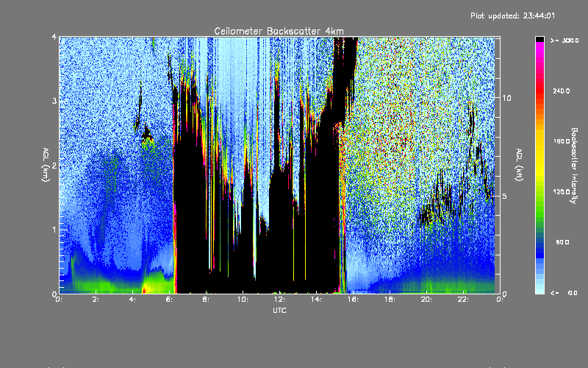Click the 10 kft tick label

506,98
